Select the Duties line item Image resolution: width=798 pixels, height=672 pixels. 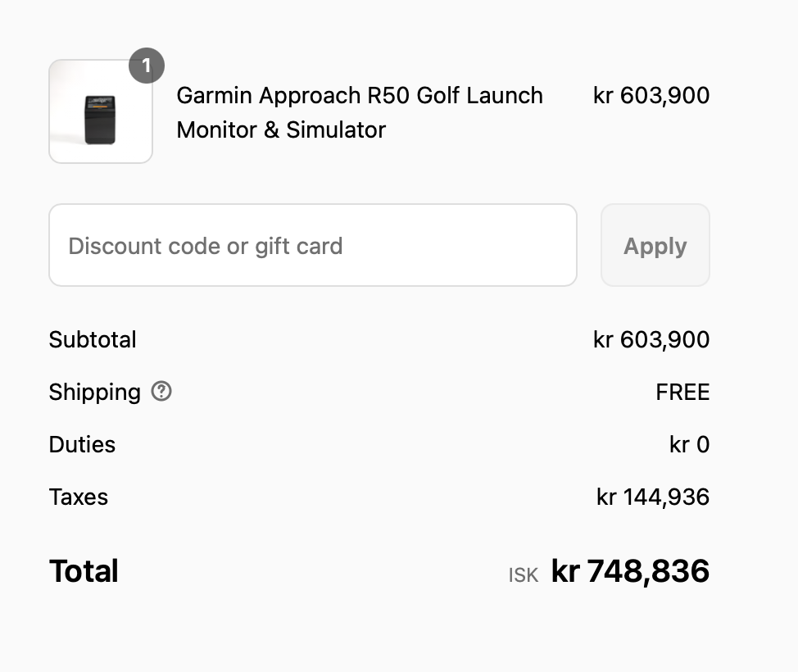tap(82, 444)
